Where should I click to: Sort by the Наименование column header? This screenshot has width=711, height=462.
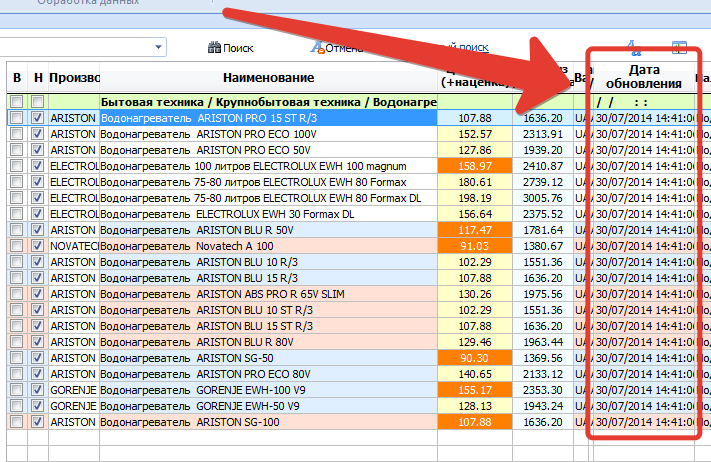(268, 78)
